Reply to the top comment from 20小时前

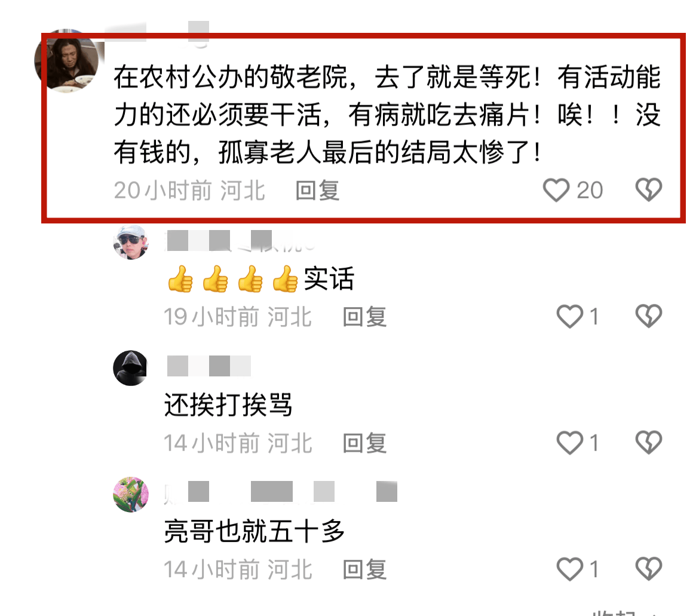(317, 191)
